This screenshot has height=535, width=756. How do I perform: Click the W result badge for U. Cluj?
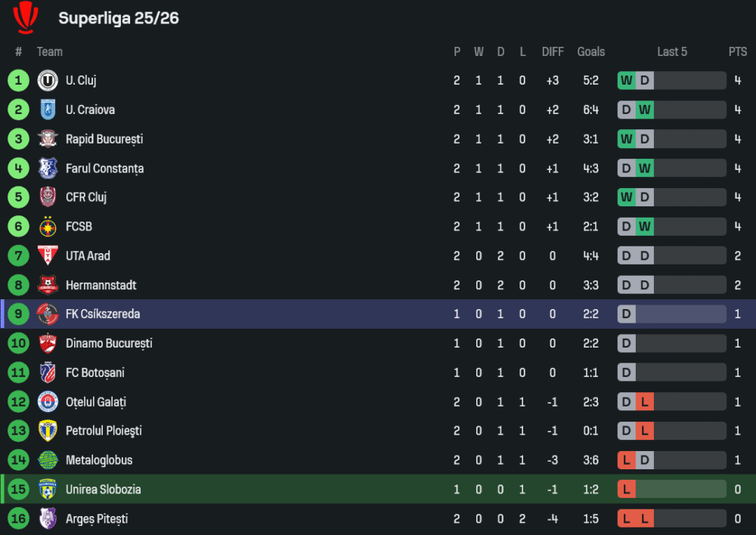pos(627,81)
